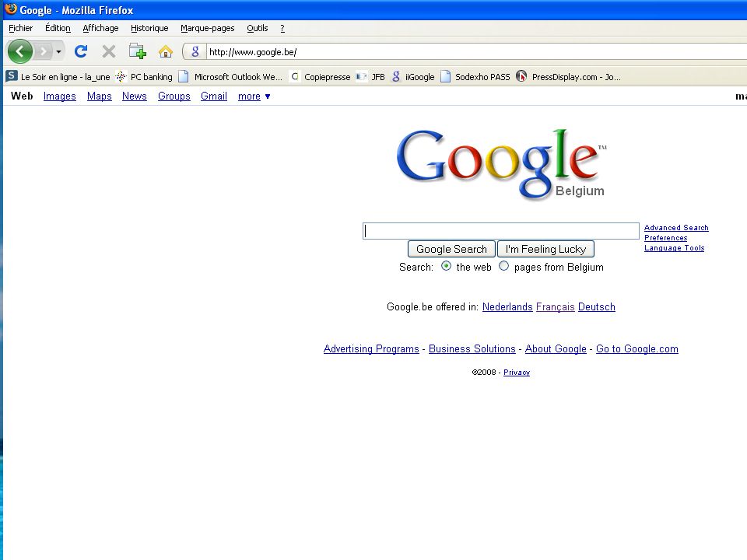Open the Business Solutions link
Viewport: 747px width, 560px height.
pyautogui.click(x=472, y=348)
